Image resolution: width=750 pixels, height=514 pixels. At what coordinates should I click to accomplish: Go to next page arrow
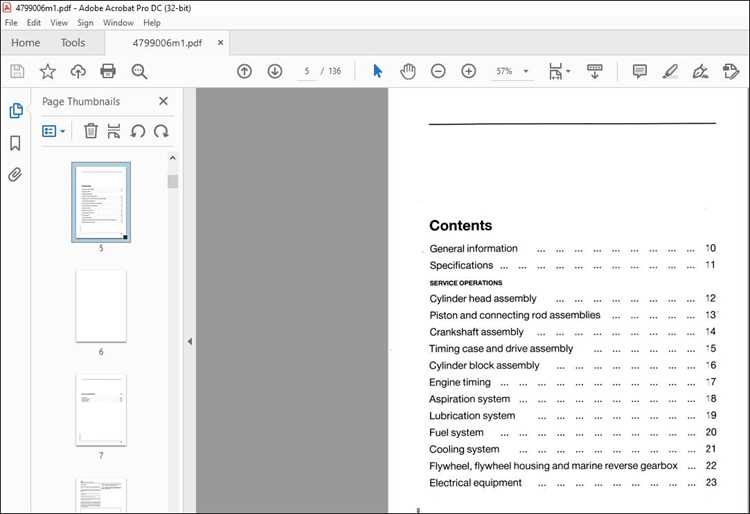275,71
